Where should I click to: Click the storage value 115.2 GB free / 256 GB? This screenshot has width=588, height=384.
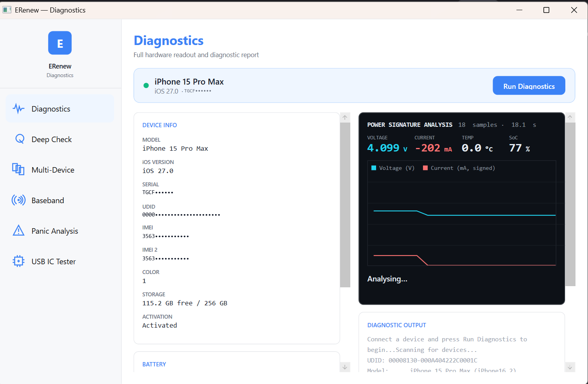tap(185, 303)
